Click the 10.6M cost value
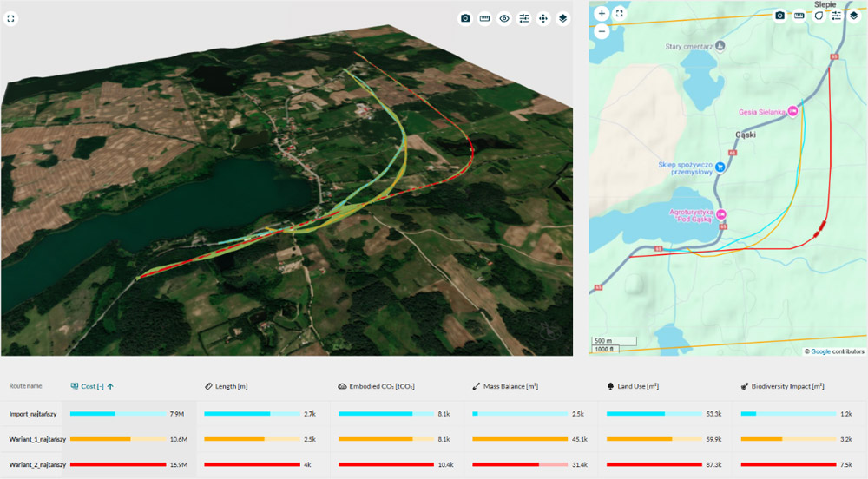 [x=178, y=439]
